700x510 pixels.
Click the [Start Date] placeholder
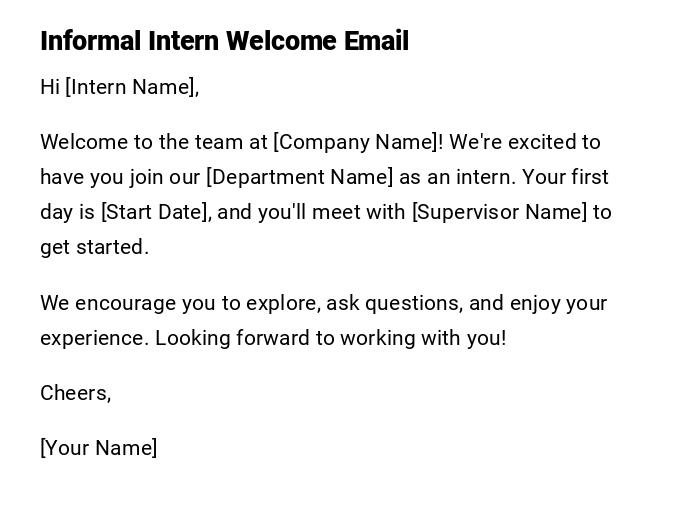155,212
